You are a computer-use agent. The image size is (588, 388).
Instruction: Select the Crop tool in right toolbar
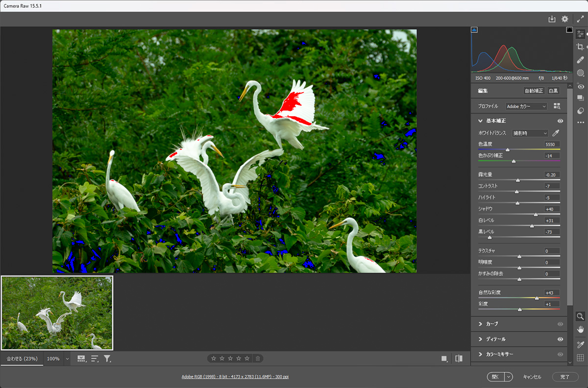coord(580,47)
